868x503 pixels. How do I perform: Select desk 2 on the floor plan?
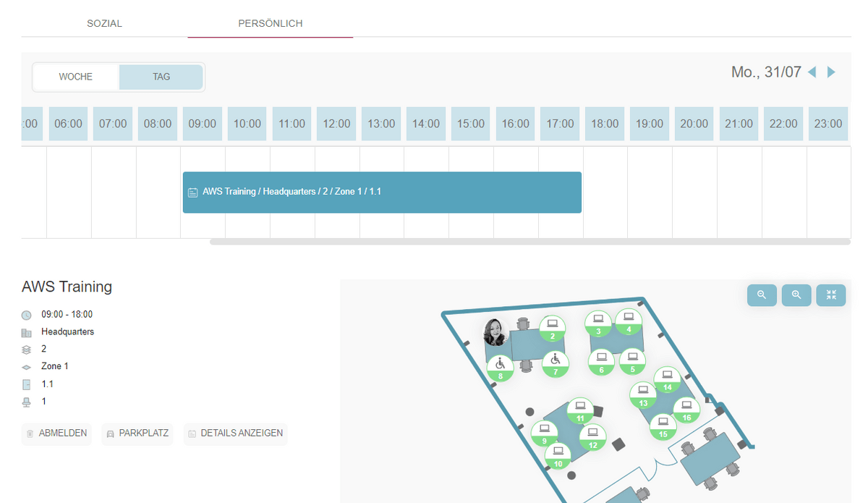(x=552, y=328)
